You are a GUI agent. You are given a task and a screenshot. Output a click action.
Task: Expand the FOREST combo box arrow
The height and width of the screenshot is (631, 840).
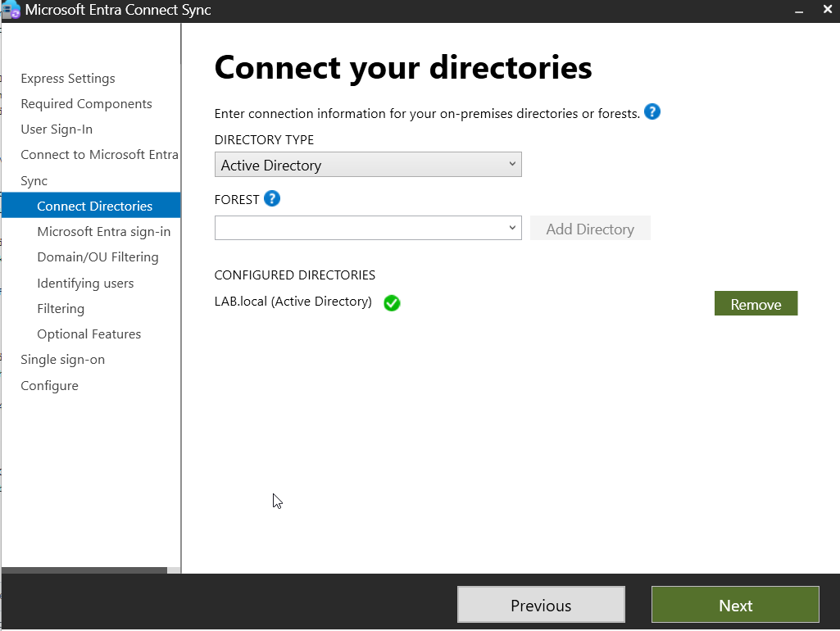coord(512,228)
